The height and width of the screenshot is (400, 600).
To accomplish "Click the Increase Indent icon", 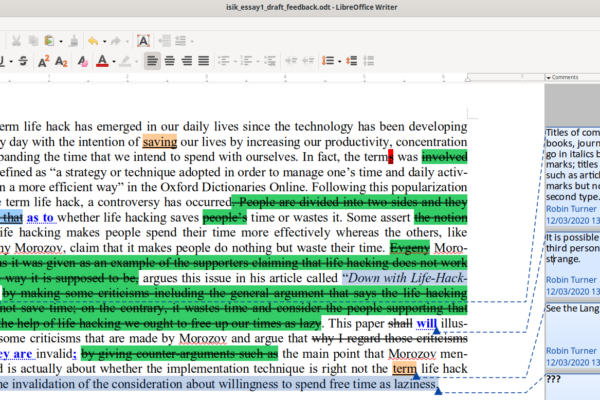I will tap(291, 61).
